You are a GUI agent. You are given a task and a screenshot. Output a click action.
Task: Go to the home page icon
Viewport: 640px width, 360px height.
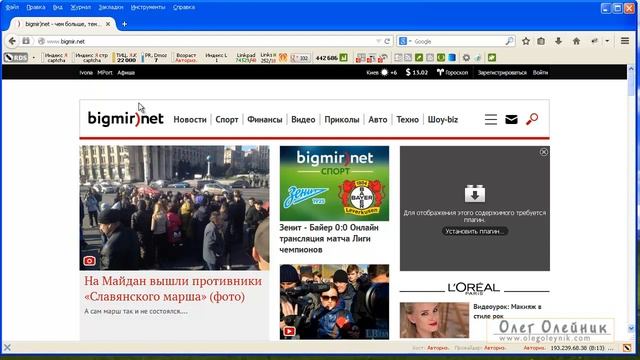coord(576,41)
